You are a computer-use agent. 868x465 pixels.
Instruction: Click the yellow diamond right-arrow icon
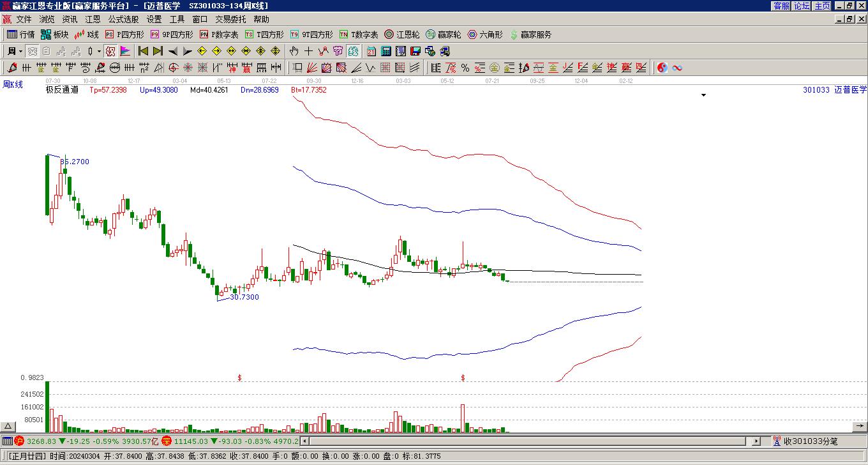(217, 51)
